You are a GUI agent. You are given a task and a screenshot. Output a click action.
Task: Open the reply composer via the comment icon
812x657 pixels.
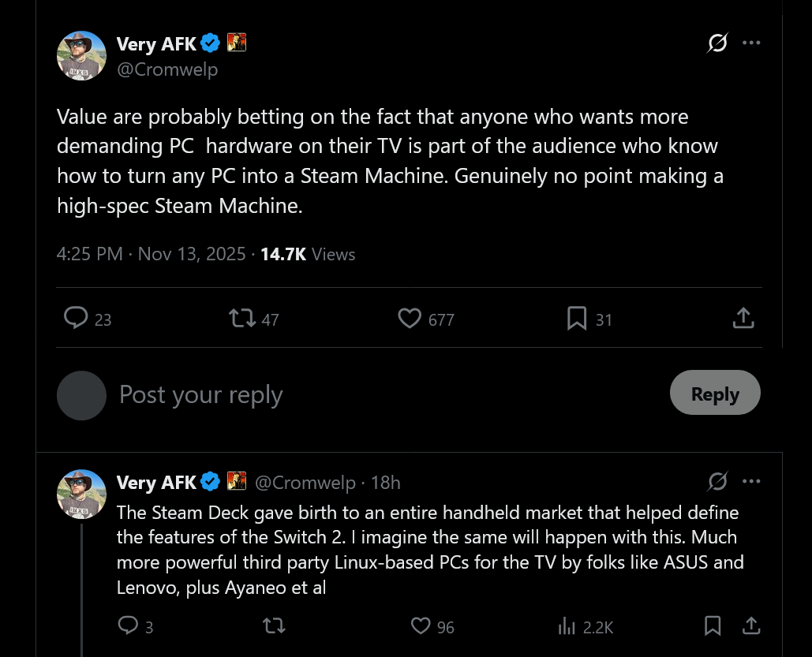[x=76, y=318]
